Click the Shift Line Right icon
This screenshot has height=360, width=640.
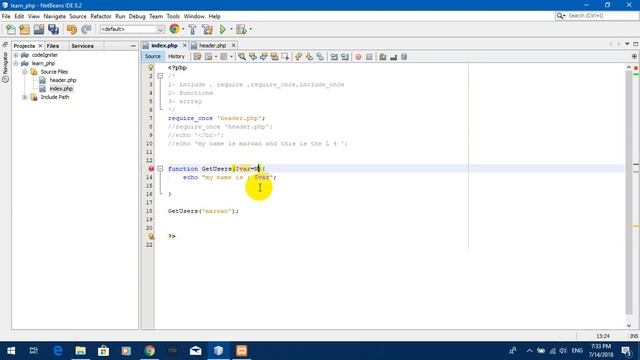pos(345,57)
